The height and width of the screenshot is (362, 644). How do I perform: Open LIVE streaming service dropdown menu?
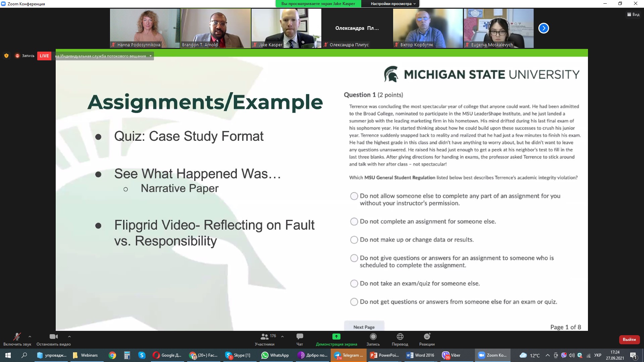pyautogui.click(x=151, y=56)
